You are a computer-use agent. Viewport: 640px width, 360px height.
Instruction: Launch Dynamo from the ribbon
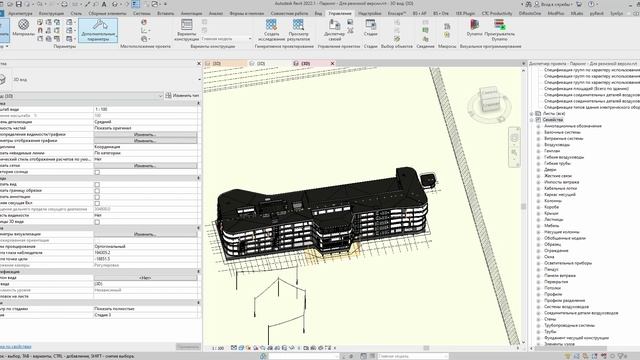click(x=474, y=27)
